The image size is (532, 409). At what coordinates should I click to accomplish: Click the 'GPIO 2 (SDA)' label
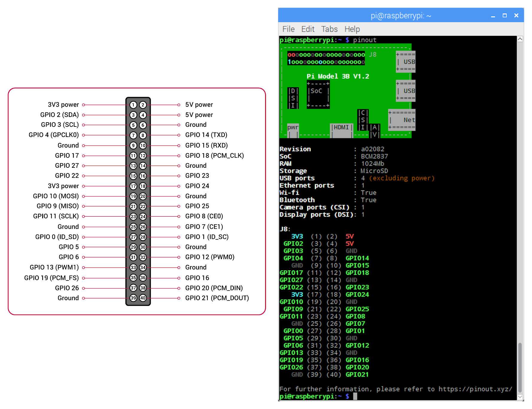59,115
